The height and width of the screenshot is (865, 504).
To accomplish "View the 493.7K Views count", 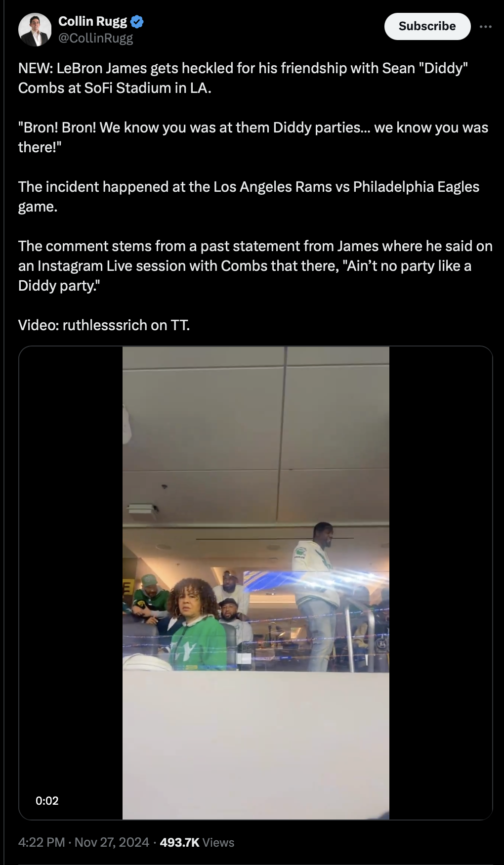I will click(x=197, y=842).
